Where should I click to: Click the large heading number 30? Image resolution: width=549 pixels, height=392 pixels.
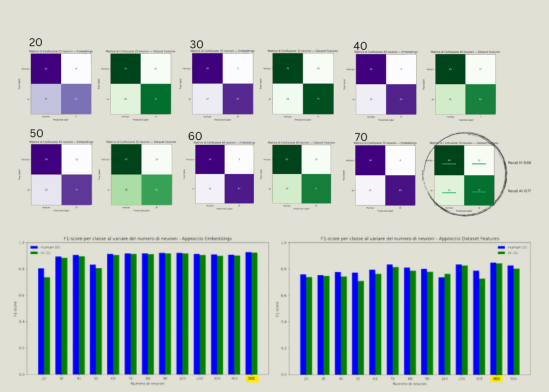(x=196, y=44)
